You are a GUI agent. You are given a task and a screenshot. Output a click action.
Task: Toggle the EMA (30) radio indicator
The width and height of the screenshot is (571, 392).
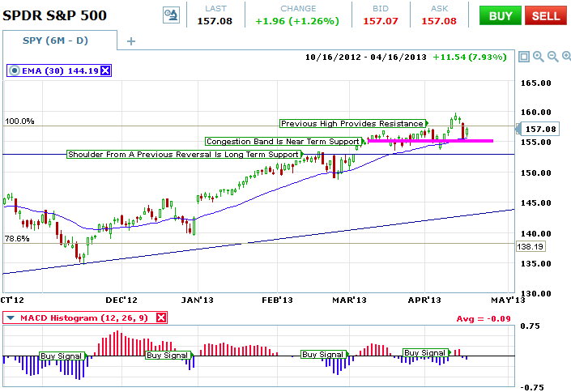point(14,70)
